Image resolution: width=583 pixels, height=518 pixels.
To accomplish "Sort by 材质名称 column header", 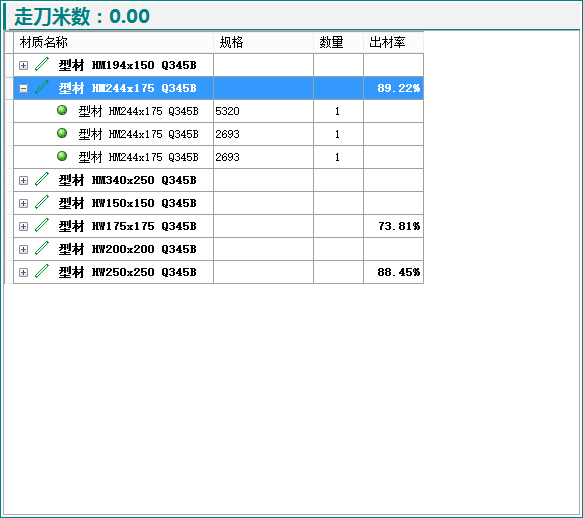I will coord(113,42).
